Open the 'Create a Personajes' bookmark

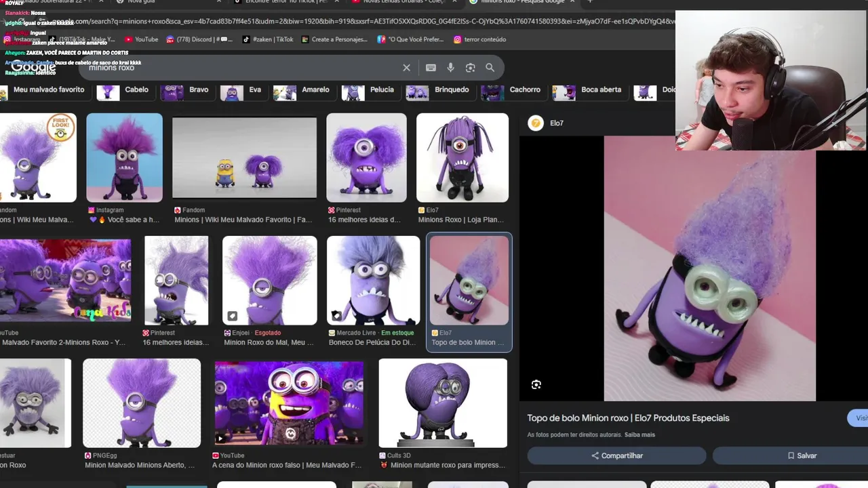[334, 39]
